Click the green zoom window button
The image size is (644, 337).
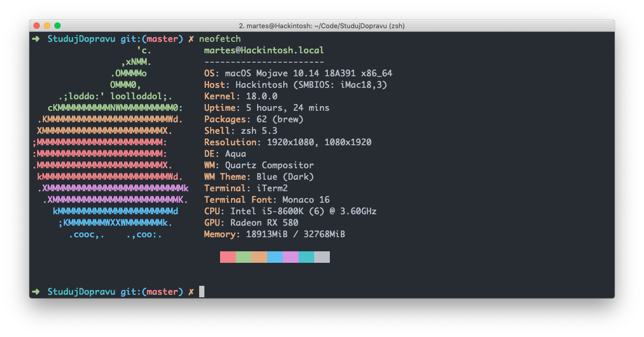tap(57, 26)
